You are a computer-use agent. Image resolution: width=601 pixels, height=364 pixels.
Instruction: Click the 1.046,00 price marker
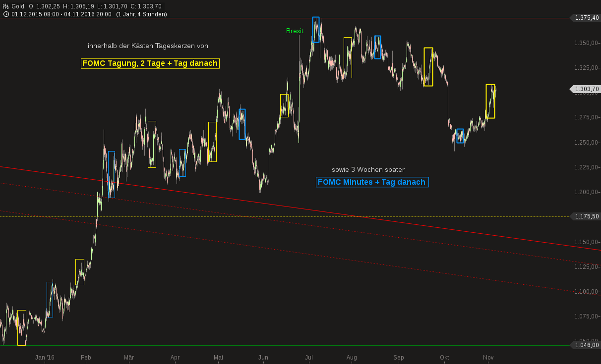tap(586, 345)
